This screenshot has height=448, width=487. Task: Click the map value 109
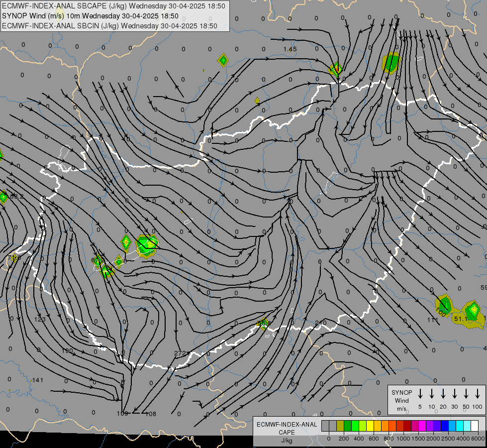point(122,414)
